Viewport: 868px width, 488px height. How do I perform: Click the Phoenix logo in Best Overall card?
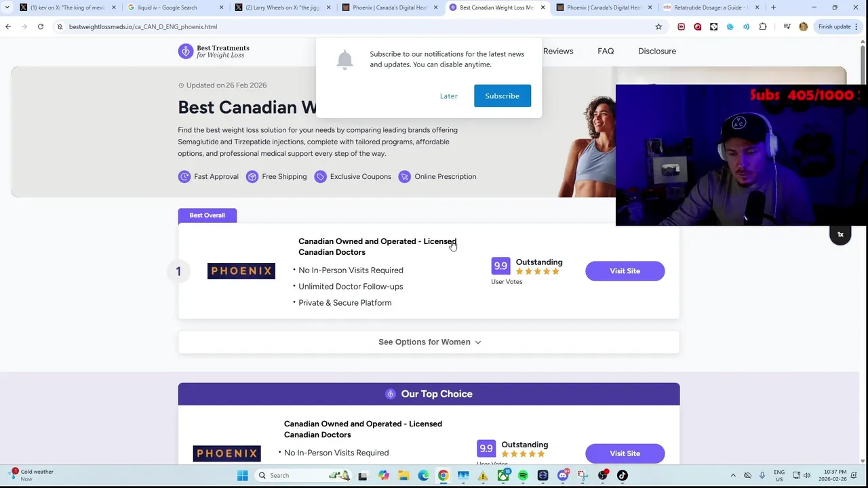[x=241, y=271]
